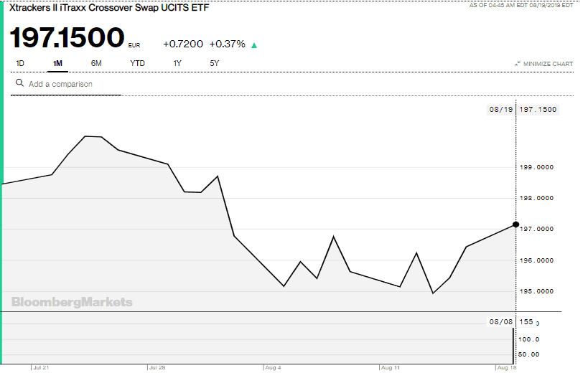
Task: Click the Jul 28 x-axis date label
Action: click(x=157, y=367)
